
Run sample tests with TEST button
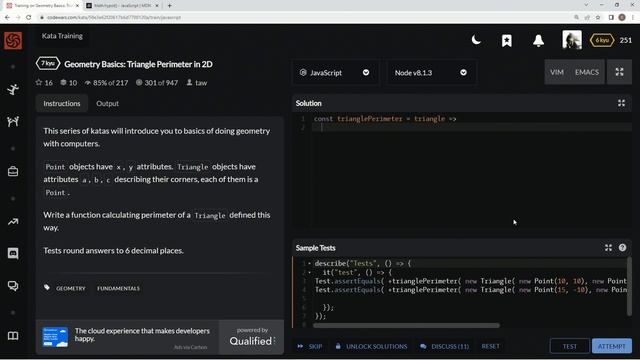pos(570,346)
